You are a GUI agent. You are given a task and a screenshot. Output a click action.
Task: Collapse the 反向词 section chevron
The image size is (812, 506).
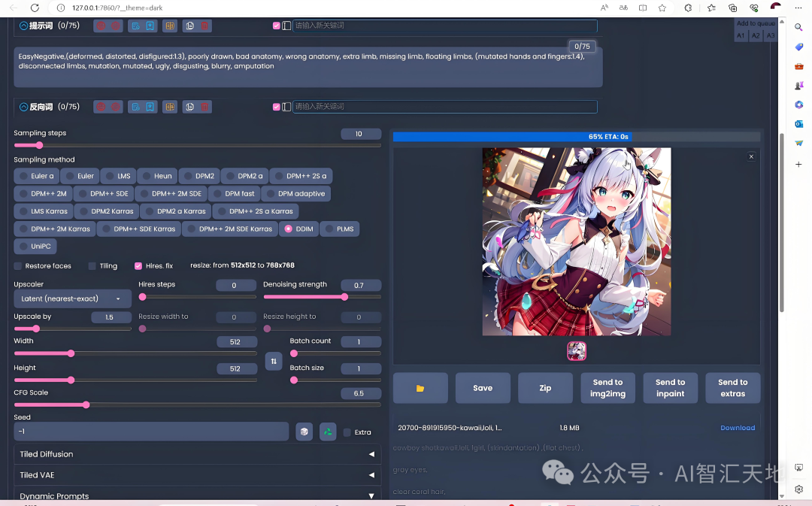(x=23, y=107)
